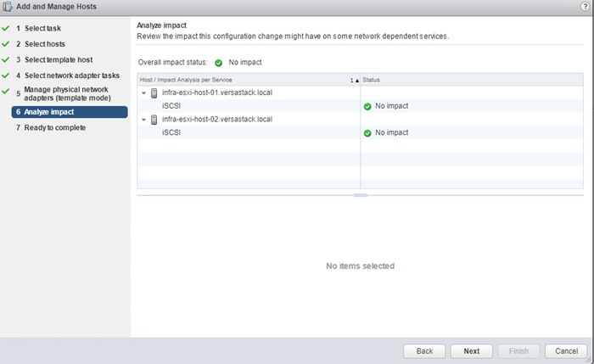The width and height of the screenshot is (594, 364).
Task: Click the help question mark icon
Action: point(586,7)
